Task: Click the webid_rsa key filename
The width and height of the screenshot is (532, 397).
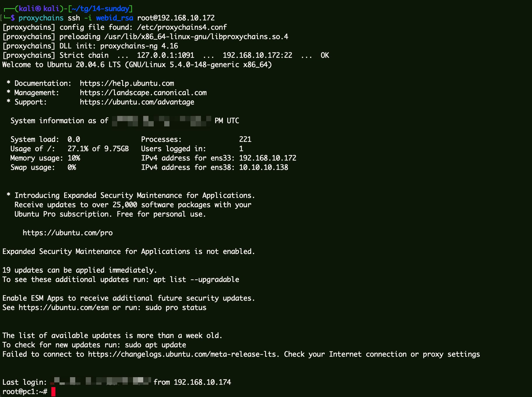Action: coord(115,18)
